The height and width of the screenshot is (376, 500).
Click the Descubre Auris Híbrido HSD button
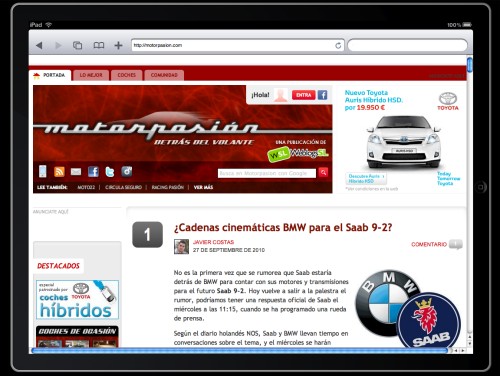coord(366,179)
